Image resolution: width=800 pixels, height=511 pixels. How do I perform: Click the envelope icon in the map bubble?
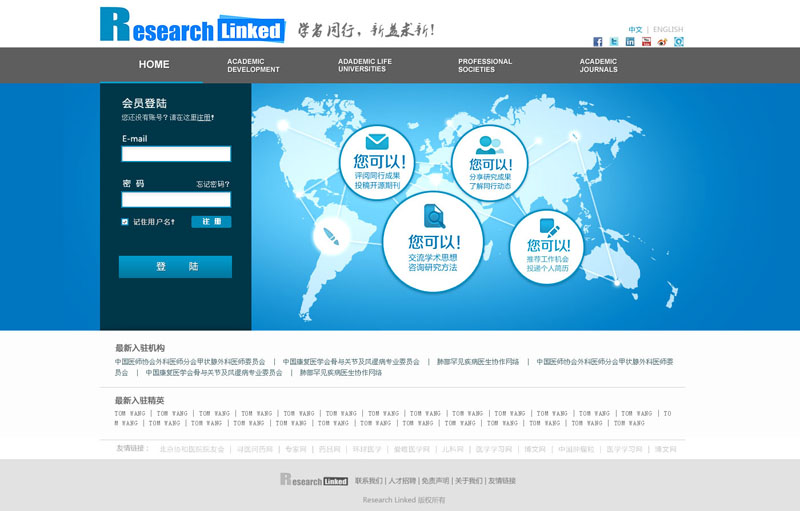pyautogui.click(x=377, y=142)
